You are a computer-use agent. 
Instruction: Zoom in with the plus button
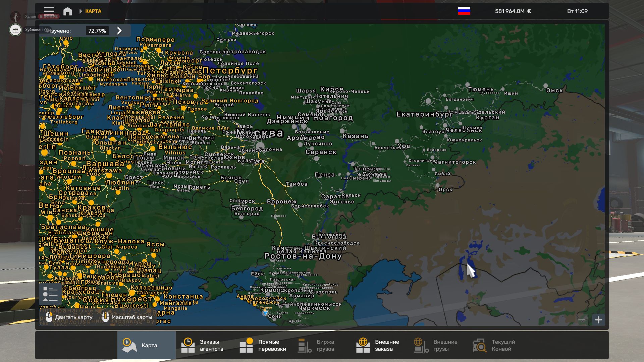point(598,320)
